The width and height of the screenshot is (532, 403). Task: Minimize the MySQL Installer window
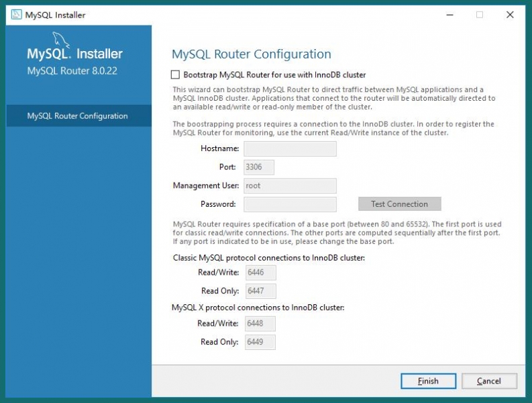tap(446, 15)
